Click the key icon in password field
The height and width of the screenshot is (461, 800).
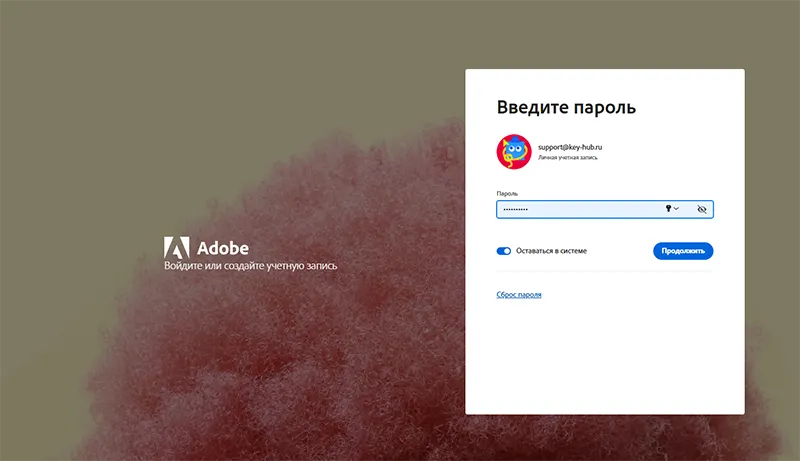668,209
